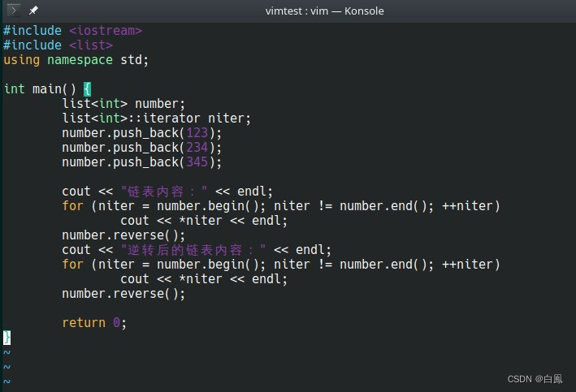Image resolution: width=576 pixels, height=392 pixels.
Task: Click the 'CSDN @白鳳' watermark text
Action: pyautogui.click(x=535, y=379)
